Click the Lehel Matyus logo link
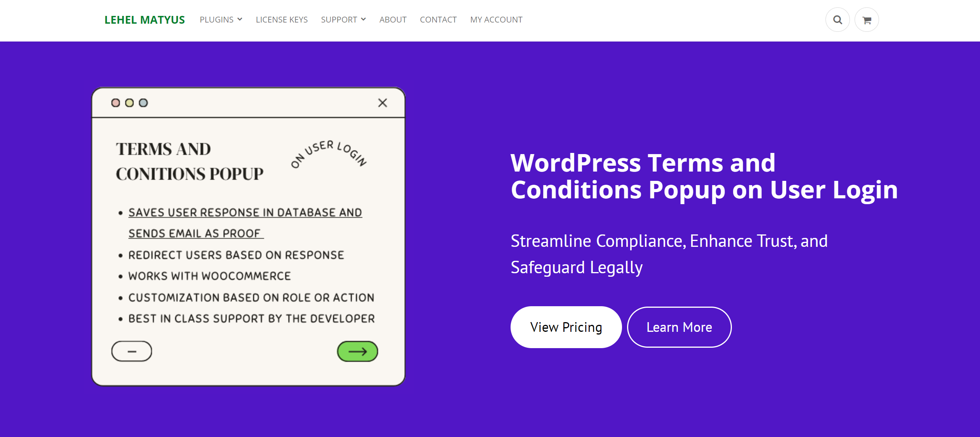 point(144,19)
